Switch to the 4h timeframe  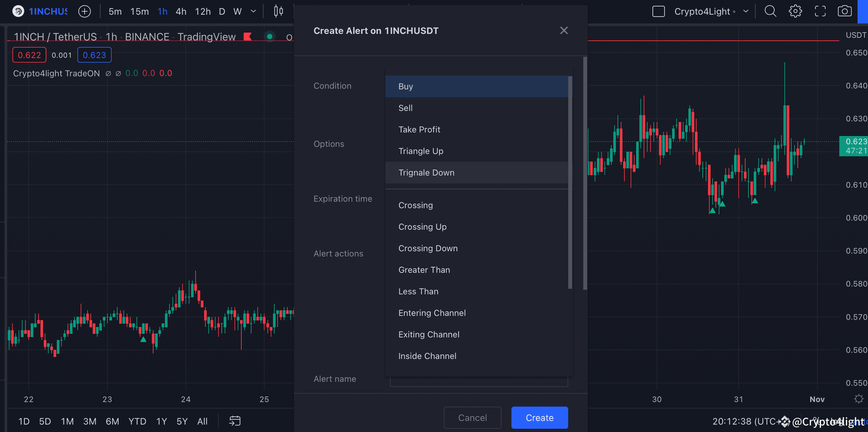pyautogui.click(x=181, y=12)
